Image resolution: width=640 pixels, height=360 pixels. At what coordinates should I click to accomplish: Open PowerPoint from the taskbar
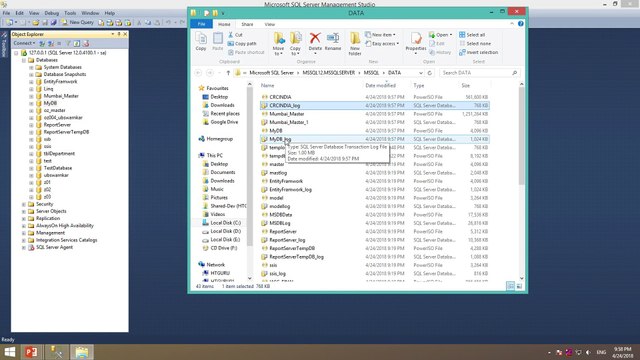click(x=31, y=352)
